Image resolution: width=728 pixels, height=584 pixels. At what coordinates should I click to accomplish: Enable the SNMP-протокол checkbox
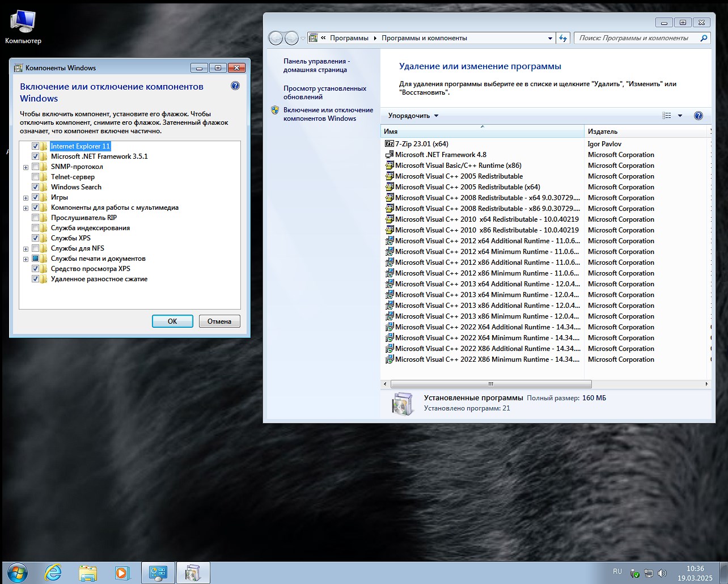[36, 167]
